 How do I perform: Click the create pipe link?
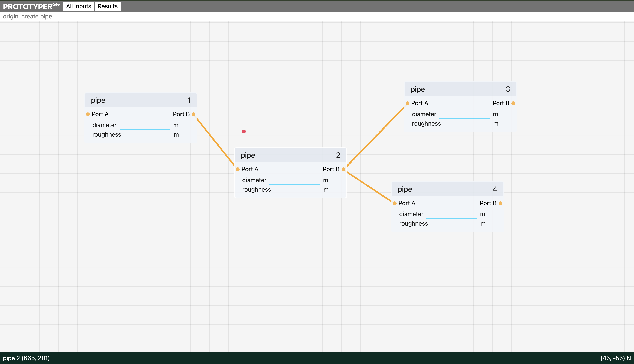coord(37,16)
